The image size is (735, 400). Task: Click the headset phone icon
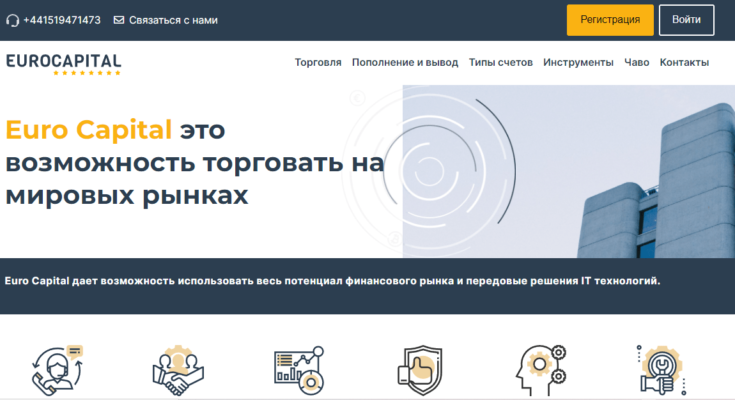tap(13, 21)
